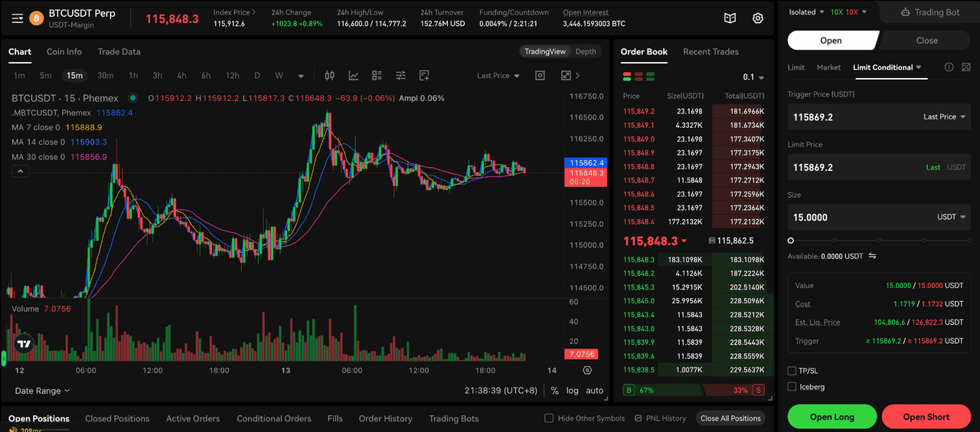Open chart settings sliders icon
This screenshot has width=980, height=432.
click(400, 76)
